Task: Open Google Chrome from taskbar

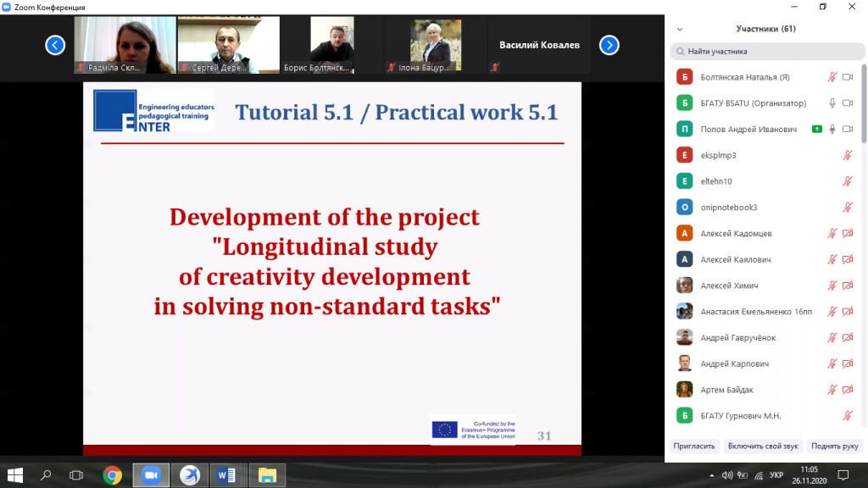Action: [113, 475]
